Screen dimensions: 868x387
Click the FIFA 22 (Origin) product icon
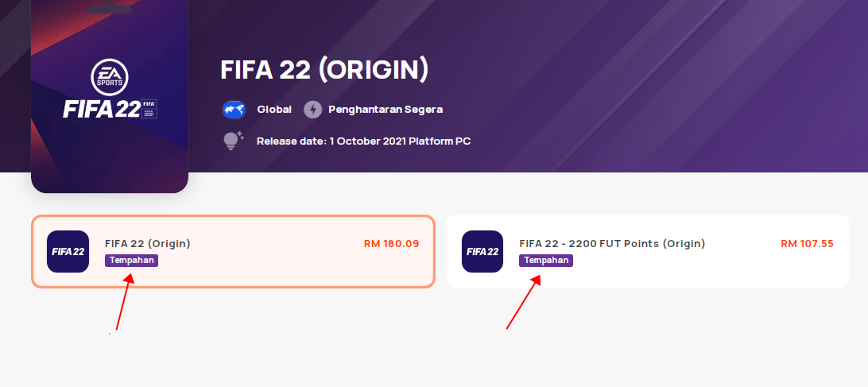68,251
